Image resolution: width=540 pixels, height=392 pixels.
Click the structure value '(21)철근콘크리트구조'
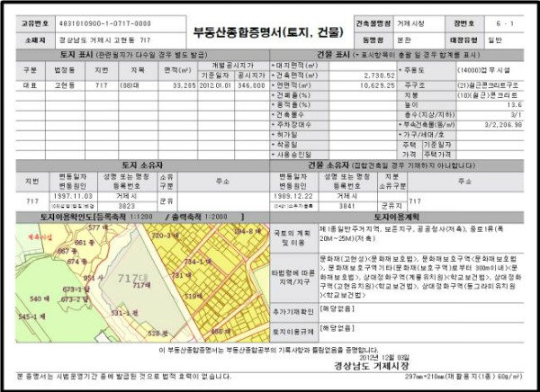[x=488, y=85]
